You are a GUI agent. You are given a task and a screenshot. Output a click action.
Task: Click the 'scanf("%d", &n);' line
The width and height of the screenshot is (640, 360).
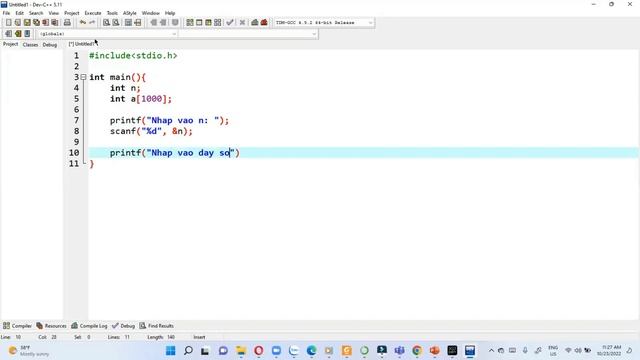pyautogui.click(x=151, y=131)
